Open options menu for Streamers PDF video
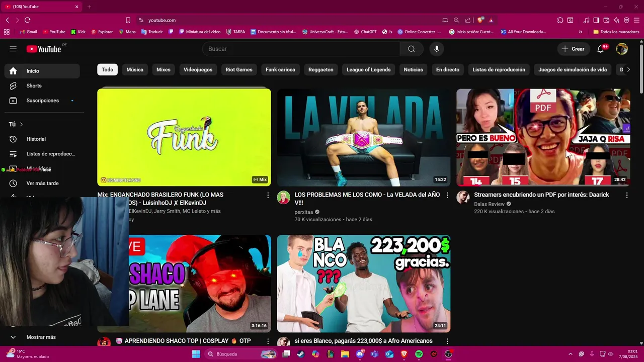The width and height of the screenshot is (644, 362). 627,195
